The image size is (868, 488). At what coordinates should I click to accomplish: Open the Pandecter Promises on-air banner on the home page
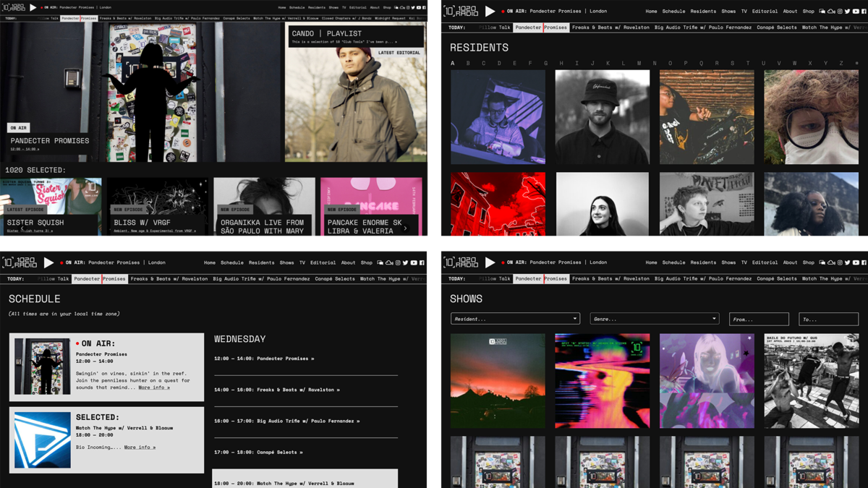50,141
